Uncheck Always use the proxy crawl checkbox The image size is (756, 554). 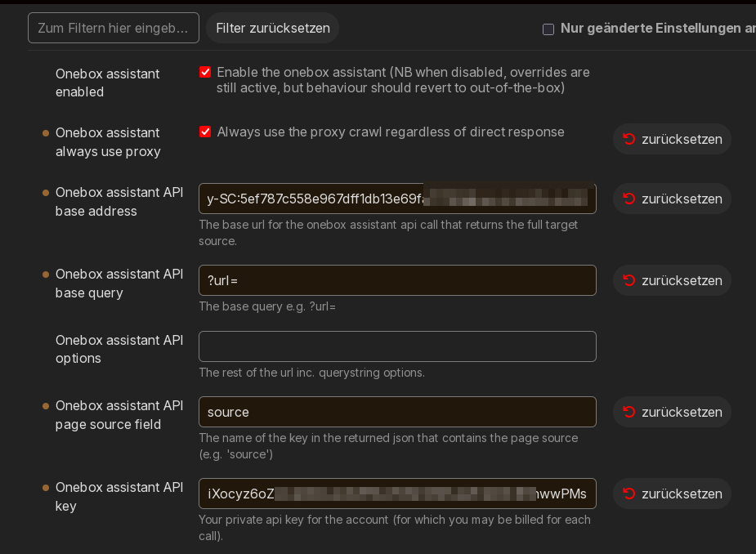(x=205, y=132)
